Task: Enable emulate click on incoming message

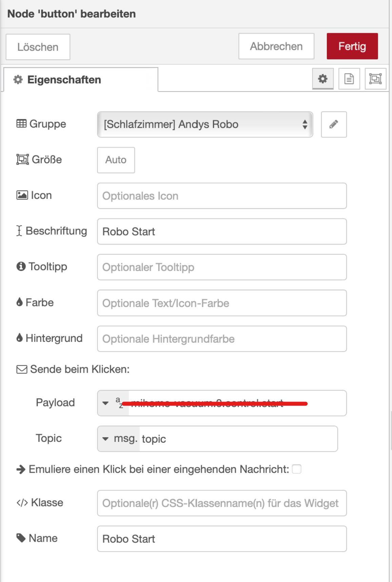Action: coord(297,469)
